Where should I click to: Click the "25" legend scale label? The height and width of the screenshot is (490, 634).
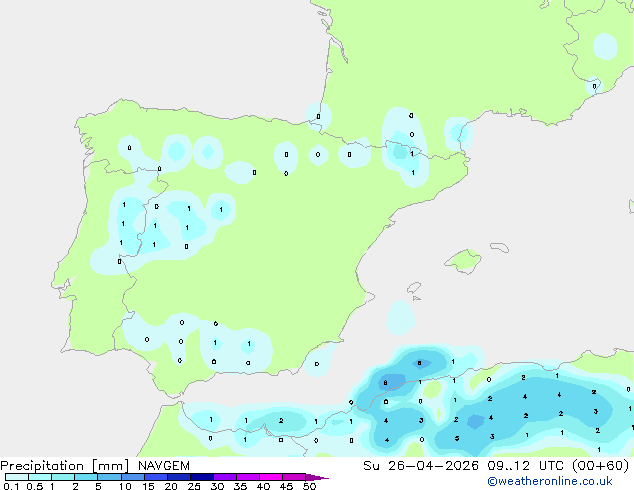pos(194,486)
